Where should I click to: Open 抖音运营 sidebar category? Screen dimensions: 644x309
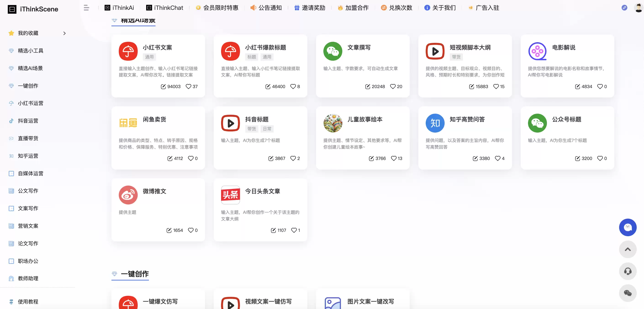coord(28,121)
